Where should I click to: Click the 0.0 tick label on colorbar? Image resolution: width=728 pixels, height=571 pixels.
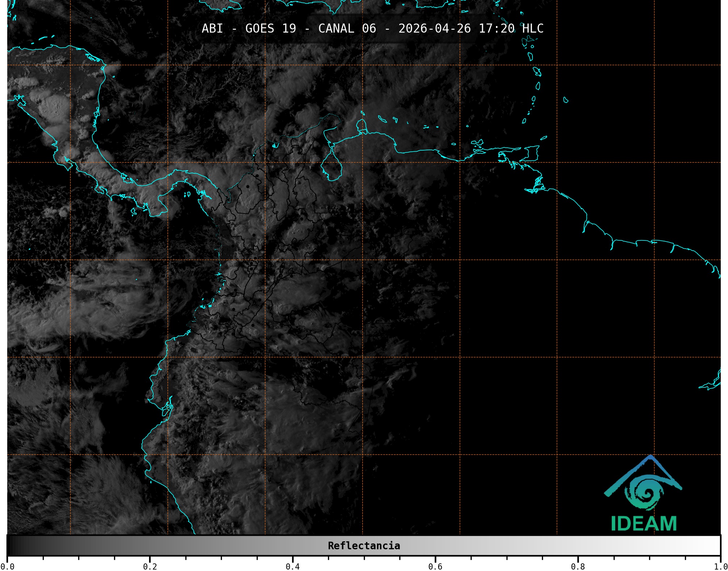coord(7,566)
